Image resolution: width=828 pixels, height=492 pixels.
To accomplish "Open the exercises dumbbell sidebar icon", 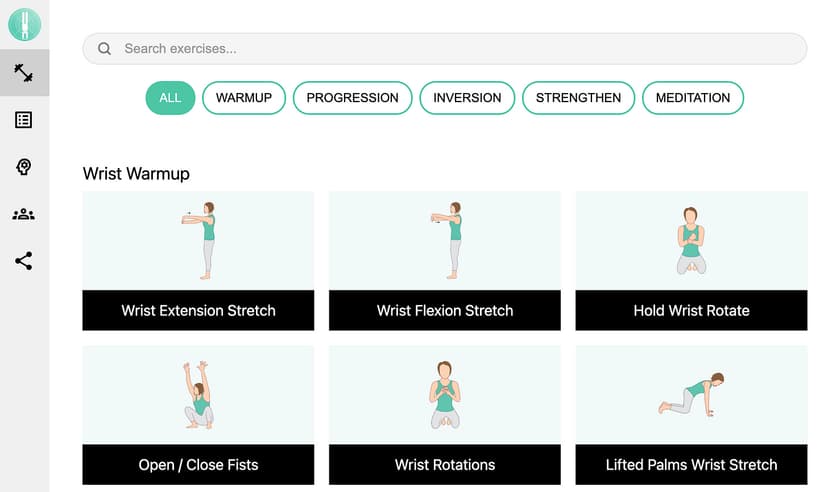I will [24, 73].
